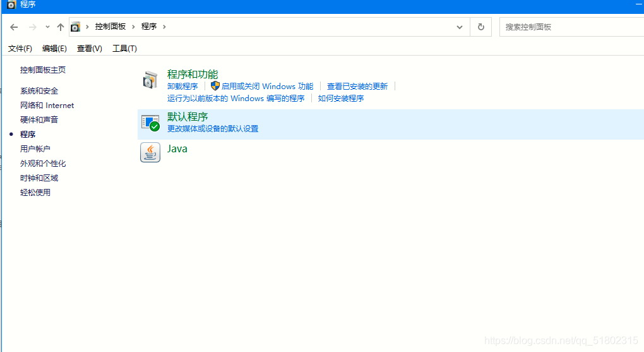Click the window title bar icon
Screen dimensions: 644x352
pyautogui.click(x=11, y=4)
